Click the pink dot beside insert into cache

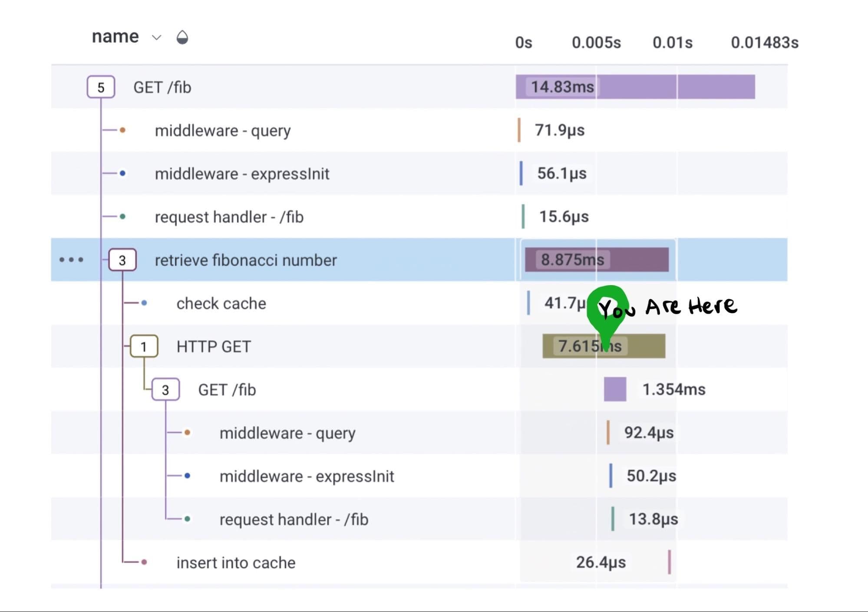point(144,562)
